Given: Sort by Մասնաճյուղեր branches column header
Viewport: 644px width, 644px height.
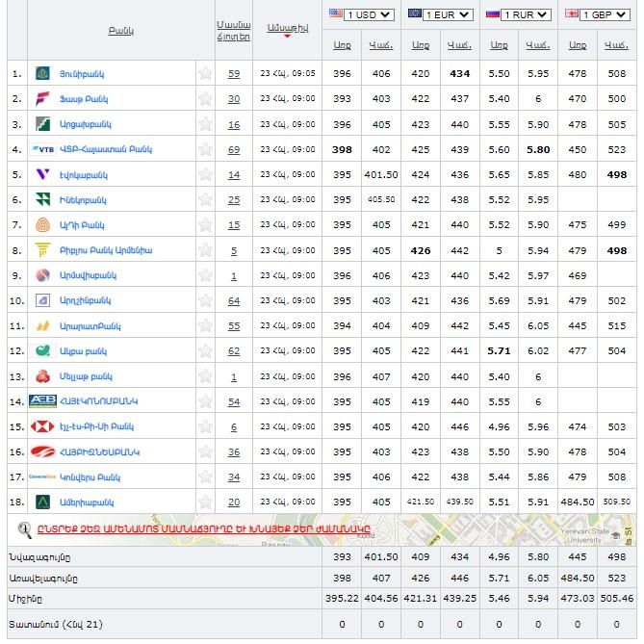Looking at the screenshot, I should pos(234,31).
